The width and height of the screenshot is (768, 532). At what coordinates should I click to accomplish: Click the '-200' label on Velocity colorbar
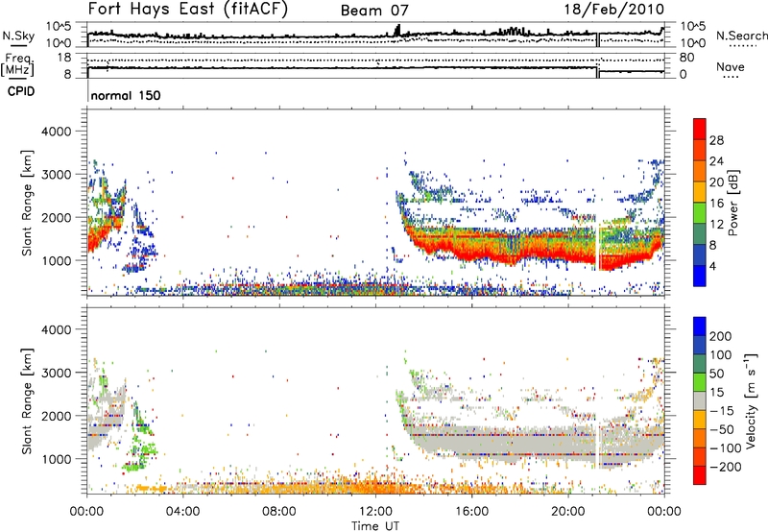point(726,467)
